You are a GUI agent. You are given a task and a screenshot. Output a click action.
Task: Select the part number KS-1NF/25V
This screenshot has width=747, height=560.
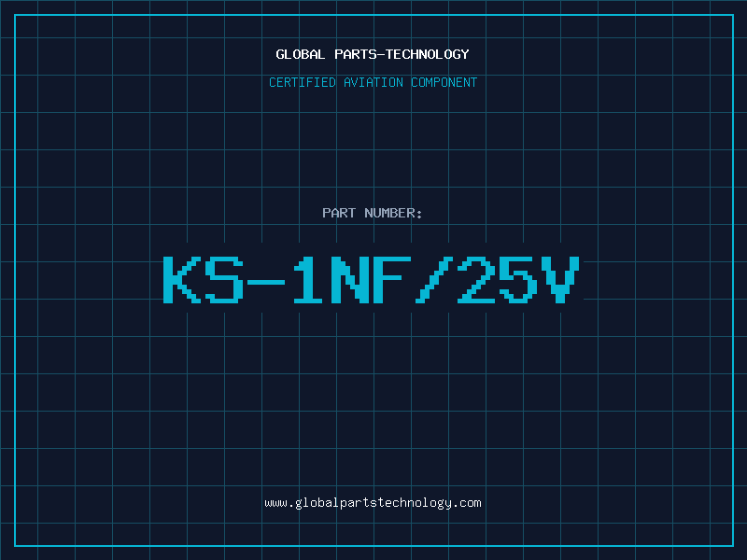pyautogui.click(x=372, y=280)
